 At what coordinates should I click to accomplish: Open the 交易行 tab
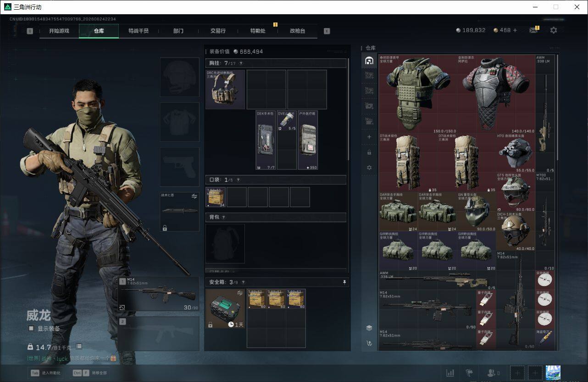click(218, 31)
